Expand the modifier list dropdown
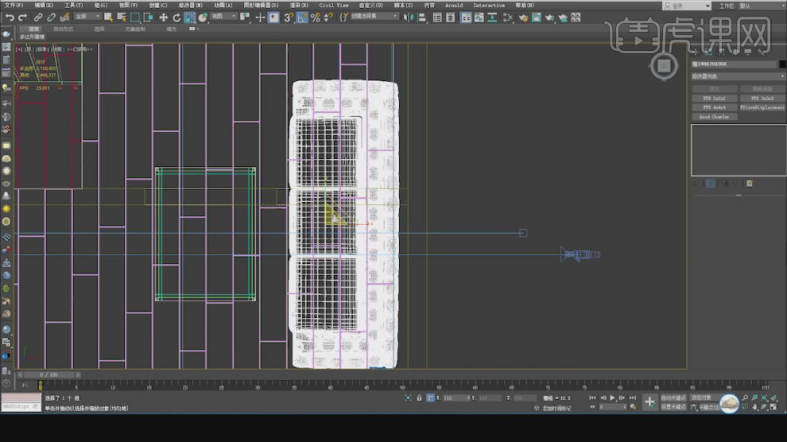This screenshot has height=442, width=787. click(x=738, y=75)
